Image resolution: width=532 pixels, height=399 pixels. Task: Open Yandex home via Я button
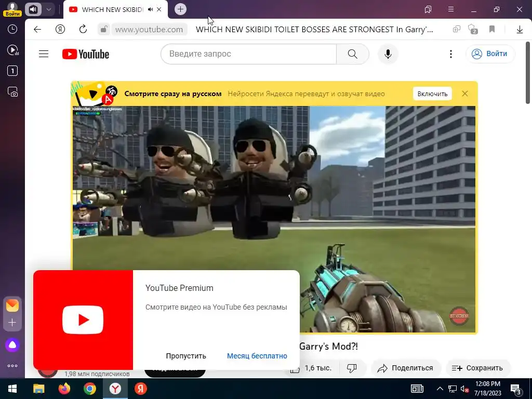[60, 30]
